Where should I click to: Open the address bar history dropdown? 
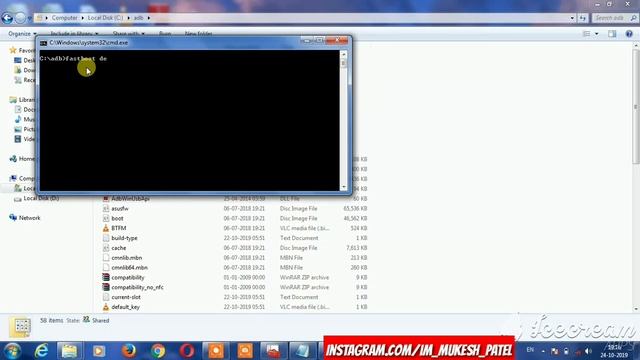tap(572, 18)
